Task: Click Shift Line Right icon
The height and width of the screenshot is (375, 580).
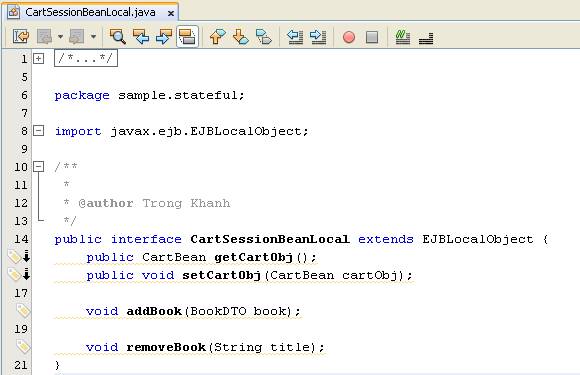Action: [x=318, y=36]
